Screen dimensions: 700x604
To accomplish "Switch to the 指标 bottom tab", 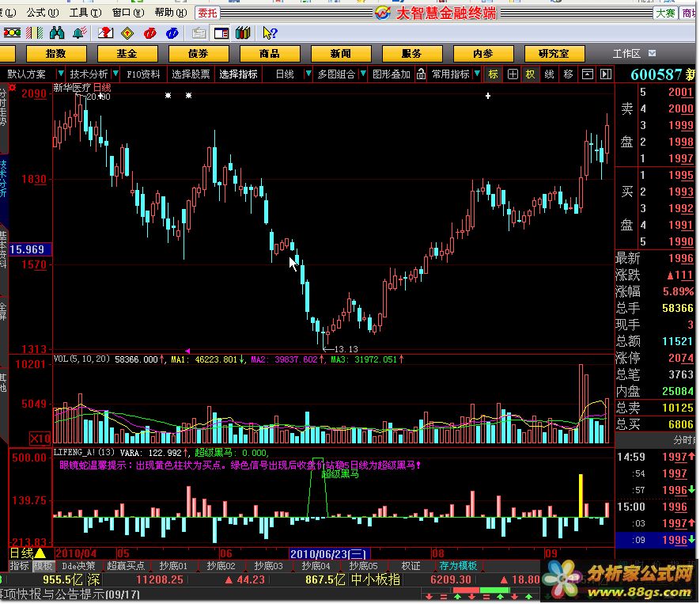I will pos(19,566).
